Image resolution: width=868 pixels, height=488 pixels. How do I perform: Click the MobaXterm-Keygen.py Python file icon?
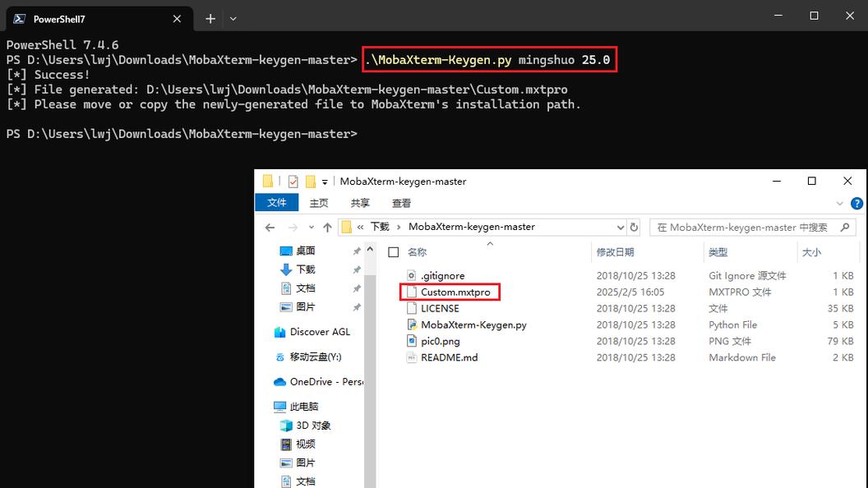411,325
